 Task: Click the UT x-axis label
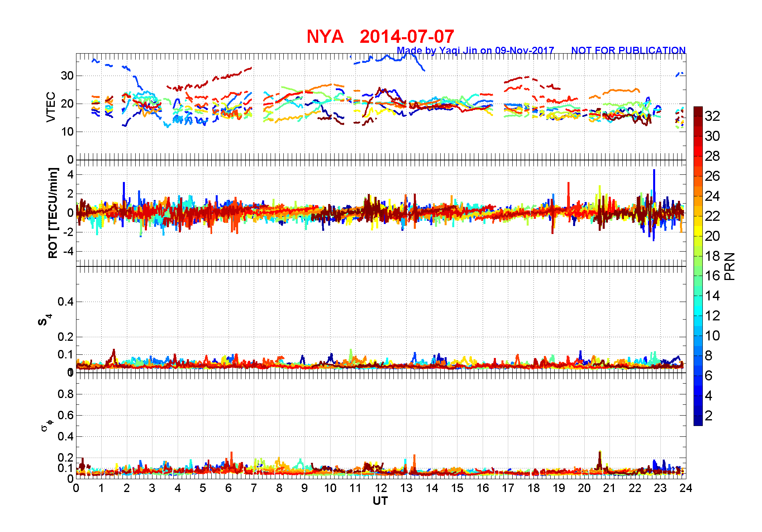(x=380, y=501)
